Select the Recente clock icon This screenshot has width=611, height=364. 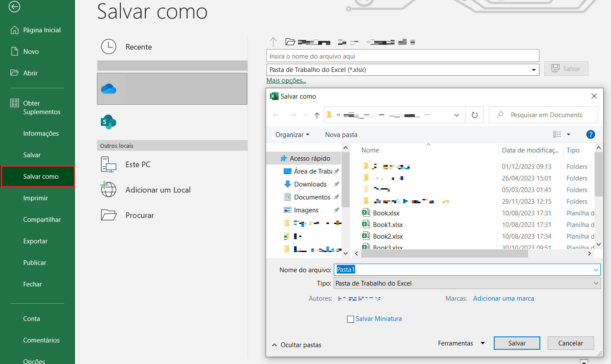pos(109,47)
